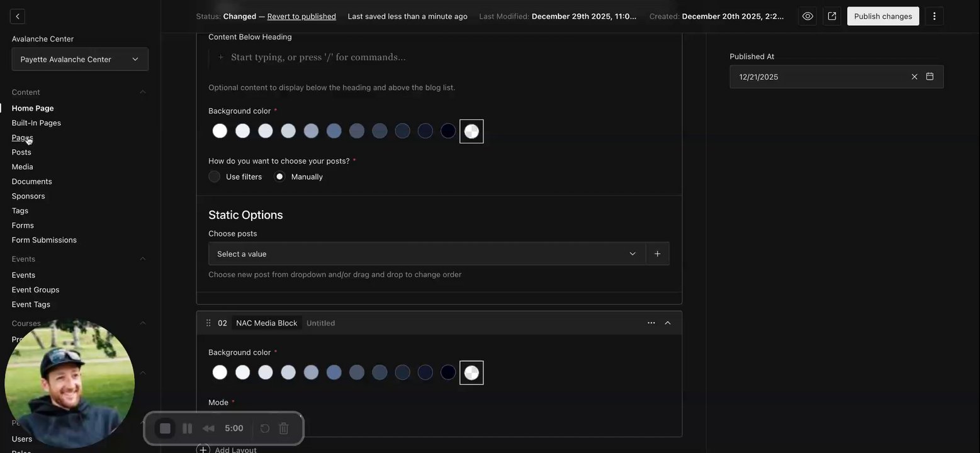Click Publish changes button

pyautogui.click(x=882, y=16)
